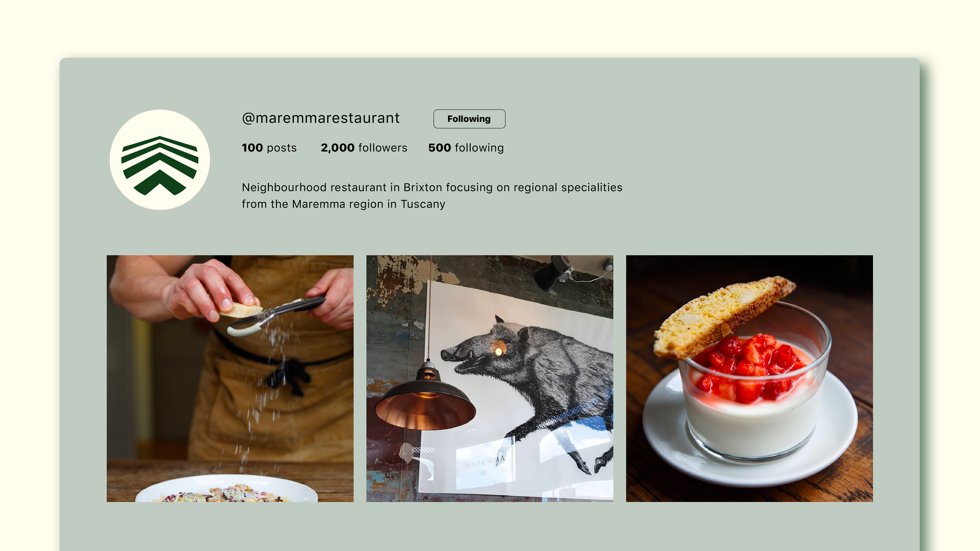
Task: Open the wild boar poster photo
Action: tap(490, 378)
